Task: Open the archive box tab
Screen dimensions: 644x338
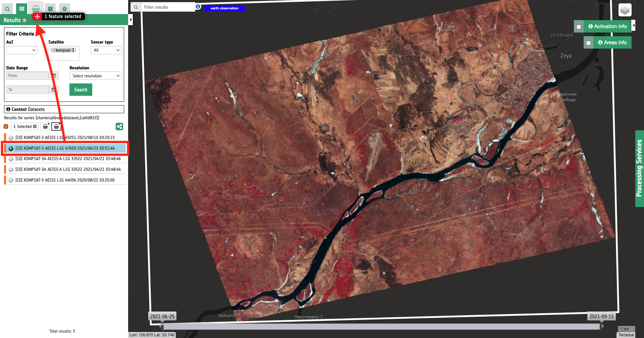Action: click(x=50, y=9)
